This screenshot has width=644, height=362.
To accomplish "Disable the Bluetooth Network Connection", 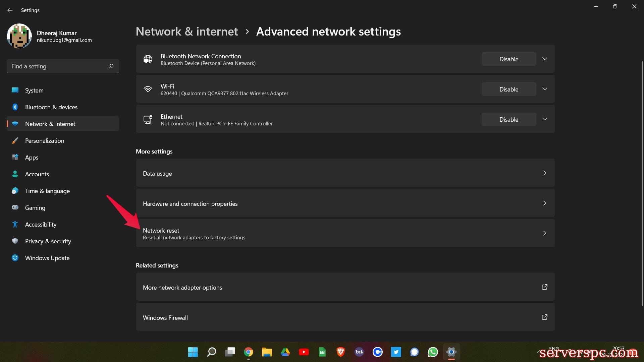I will 508,59.
